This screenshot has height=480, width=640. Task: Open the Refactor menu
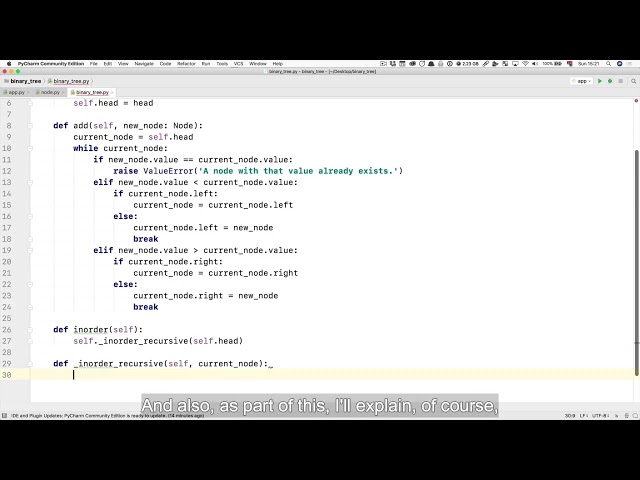186,64
